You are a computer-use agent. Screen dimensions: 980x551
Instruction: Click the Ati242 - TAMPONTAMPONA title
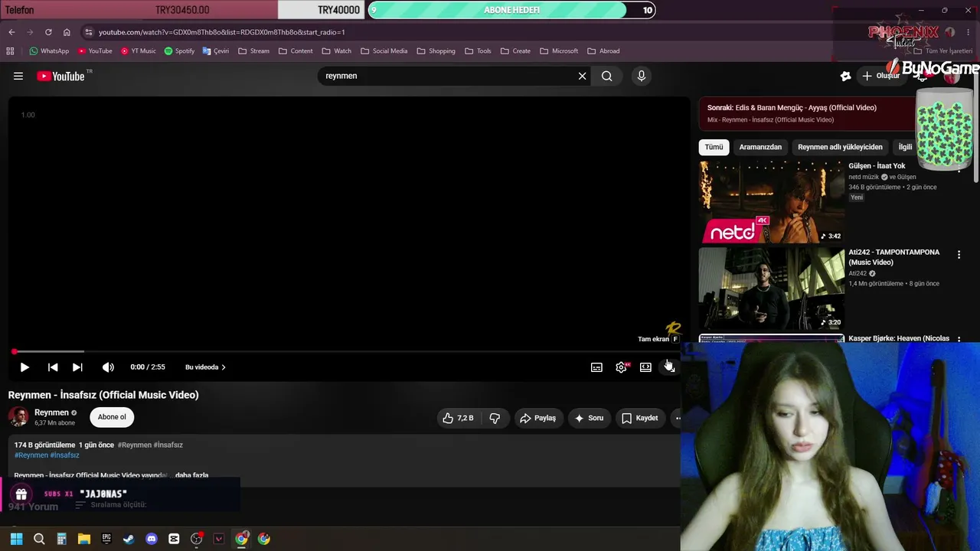pyautogui.click(x=893, y=257)
